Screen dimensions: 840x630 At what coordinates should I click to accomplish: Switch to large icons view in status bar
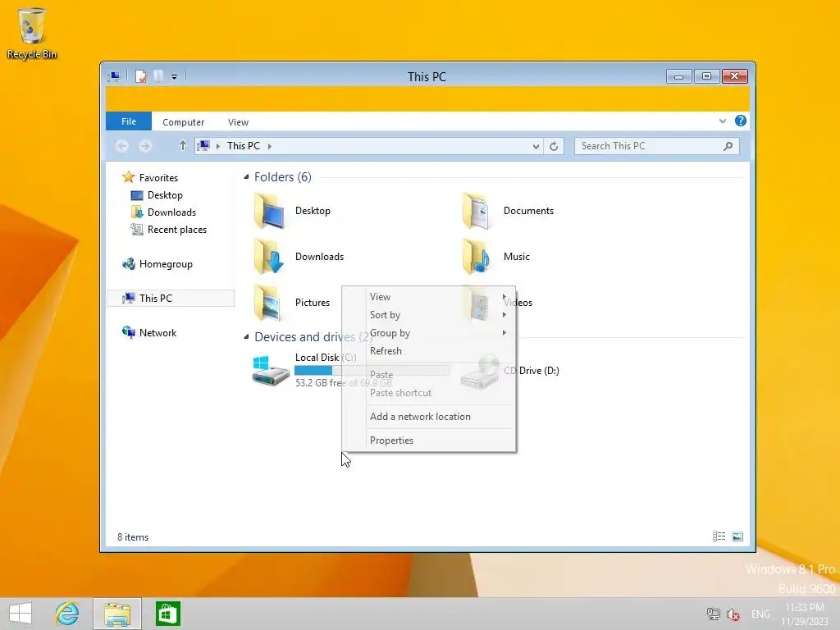click(737, 536)
